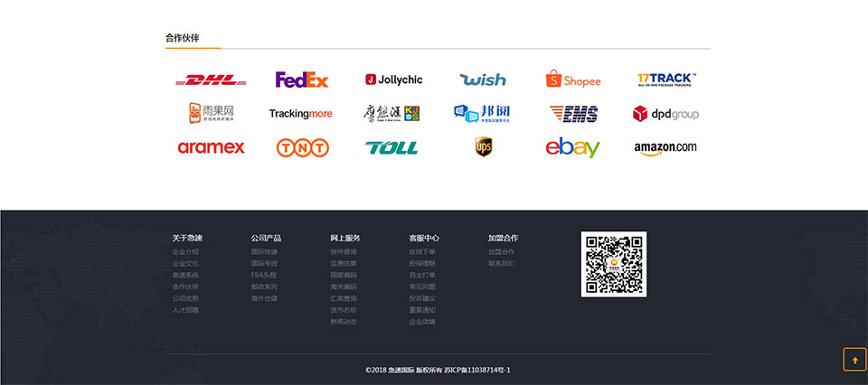Image resolution: width=868 pixels, height=385 pixels.
Task: Select the 公司产品 footer column heading
Action: 266,238
